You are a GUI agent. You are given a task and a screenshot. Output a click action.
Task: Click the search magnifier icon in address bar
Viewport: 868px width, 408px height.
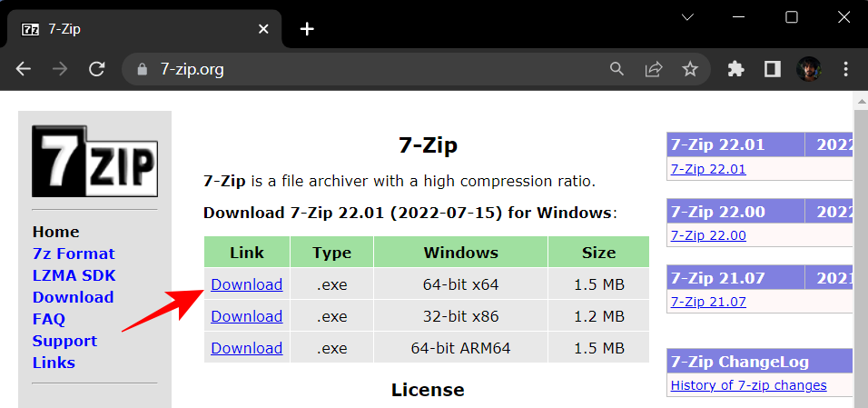tap(617, 69)
